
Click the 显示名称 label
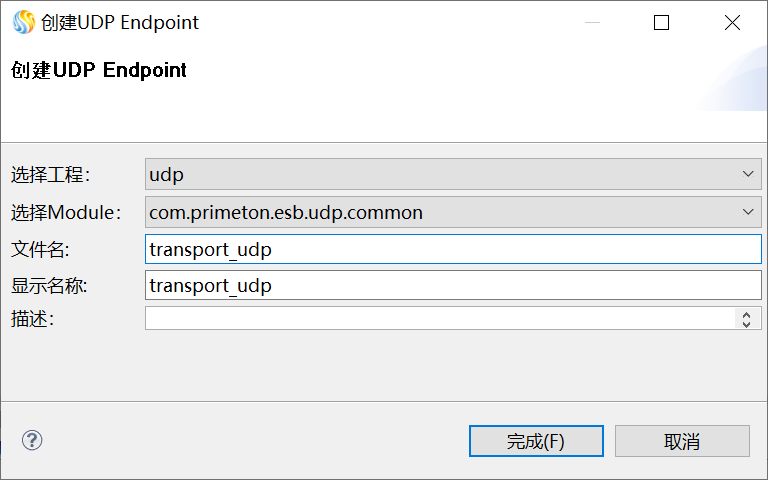pyautogui.click(x=50, y=285)
